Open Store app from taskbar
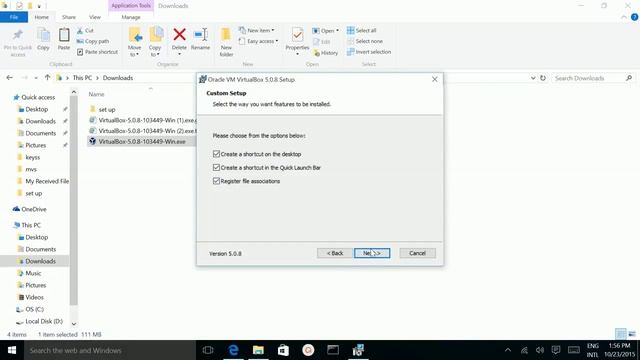Image resolution: width=640 pixels, height=360 pixels. point(283,350)
